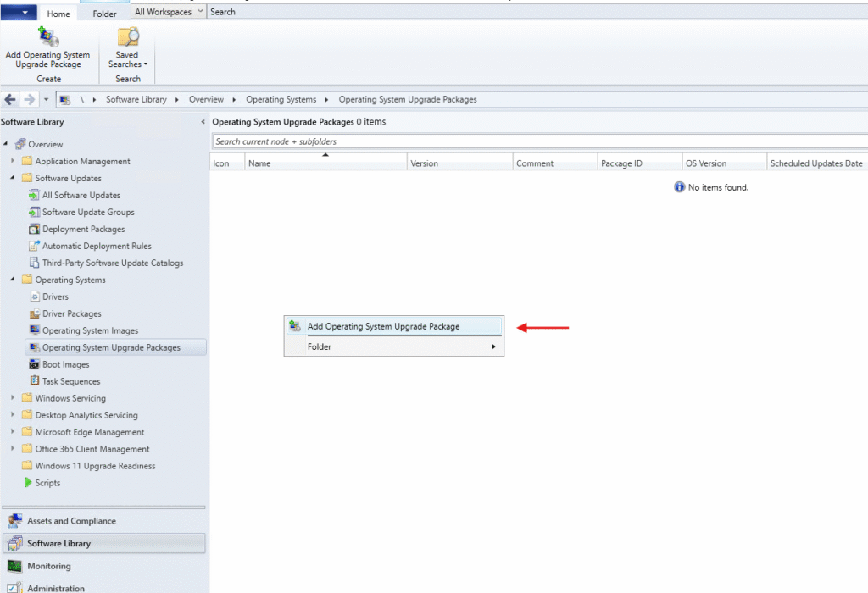Open the Monitoring workspace icon
Viewport: 868px width, 593px height.
pos(14,566)
